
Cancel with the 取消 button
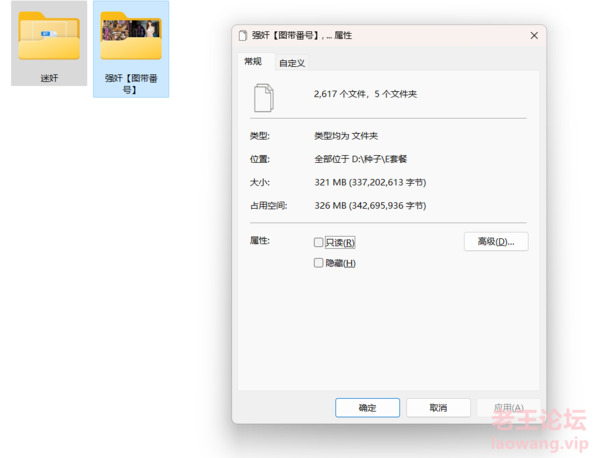click(x=438, y=407)
